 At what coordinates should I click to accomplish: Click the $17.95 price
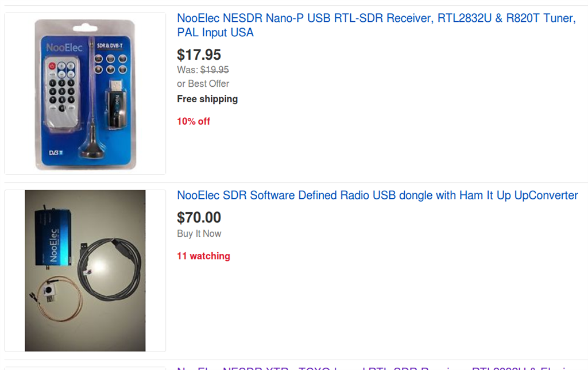[x=199, y=55]
